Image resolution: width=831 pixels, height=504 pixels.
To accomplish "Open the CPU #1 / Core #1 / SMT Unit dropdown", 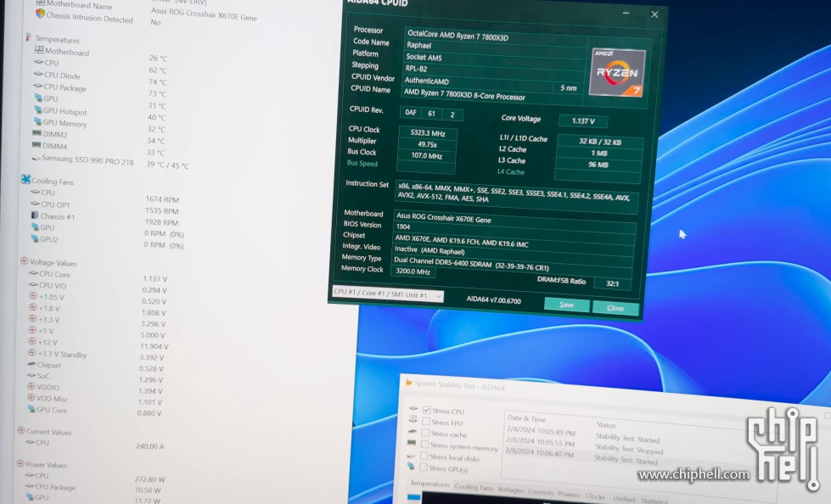I will [x=387, y=294].
